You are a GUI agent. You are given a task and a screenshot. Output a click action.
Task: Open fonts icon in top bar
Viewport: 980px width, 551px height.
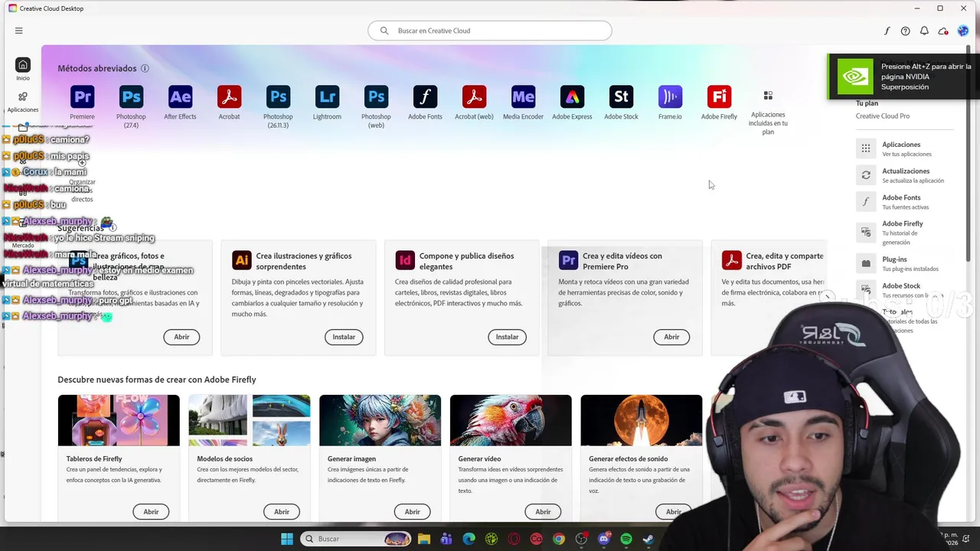click(887, 31)
